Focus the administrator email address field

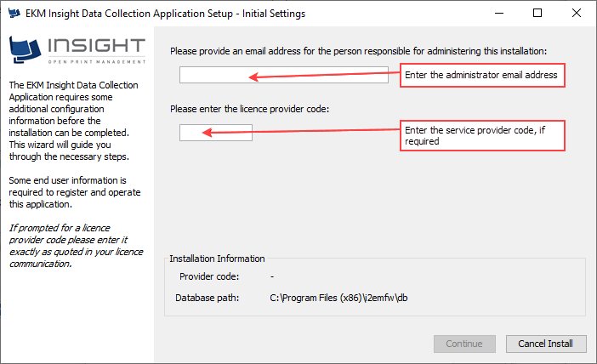(x=283, y=76)
